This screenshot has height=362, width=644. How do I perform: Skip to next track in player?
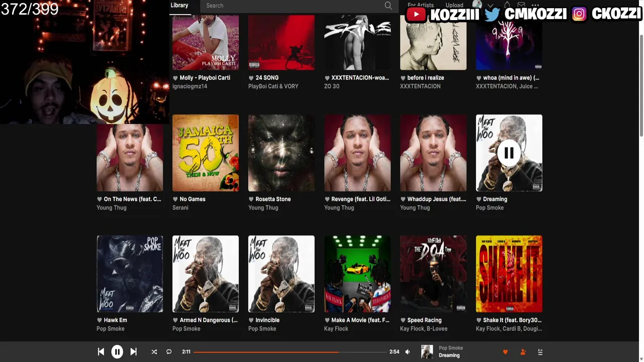coord(133,352)
